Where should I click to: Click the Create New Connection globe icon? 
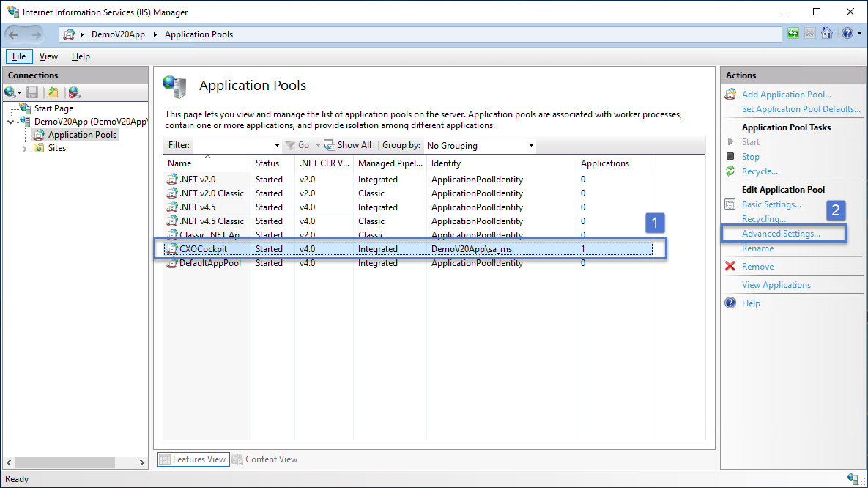coord(10,92)
